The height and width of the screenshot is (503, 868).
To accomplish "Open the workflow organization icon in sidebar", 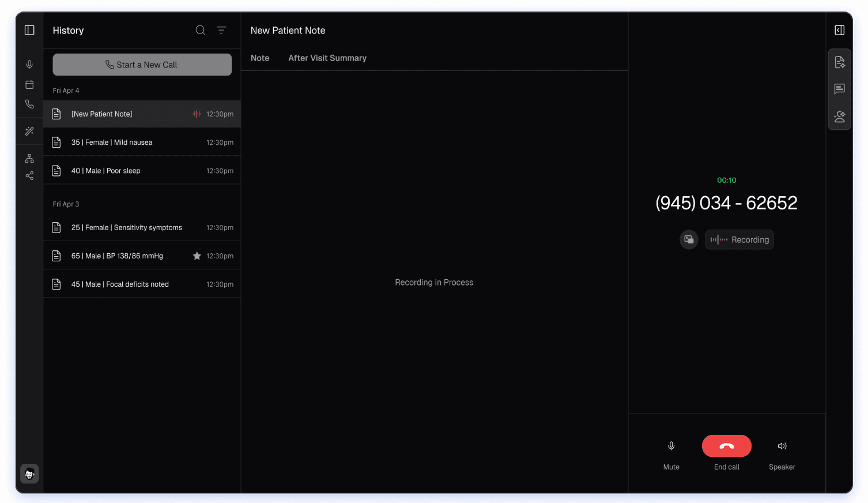I will [x=29, y=158].
